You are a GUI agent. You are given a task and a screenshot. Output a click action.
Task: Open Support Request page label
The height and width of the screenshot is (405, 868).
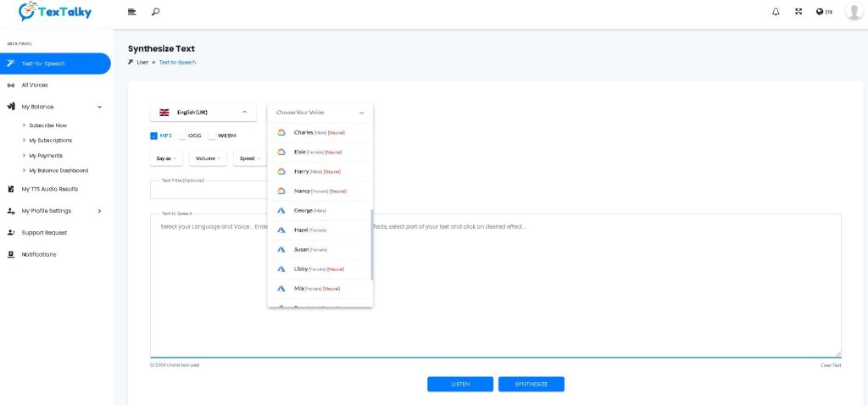click(44, 232)
